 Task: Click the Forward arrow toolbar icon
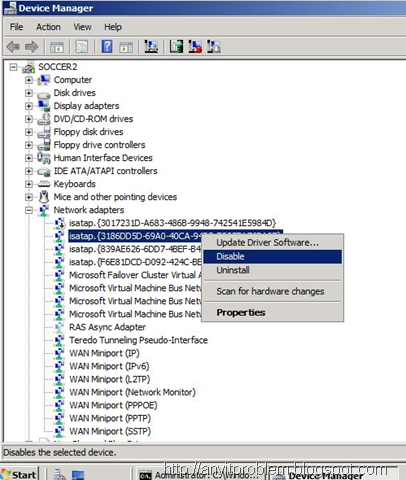pos(32,47)
